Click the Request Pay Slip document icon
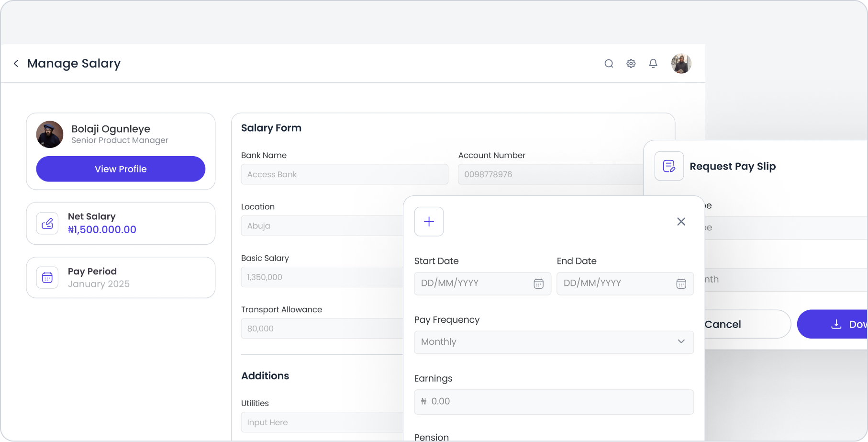868x442 pixels. coord(669,166)
